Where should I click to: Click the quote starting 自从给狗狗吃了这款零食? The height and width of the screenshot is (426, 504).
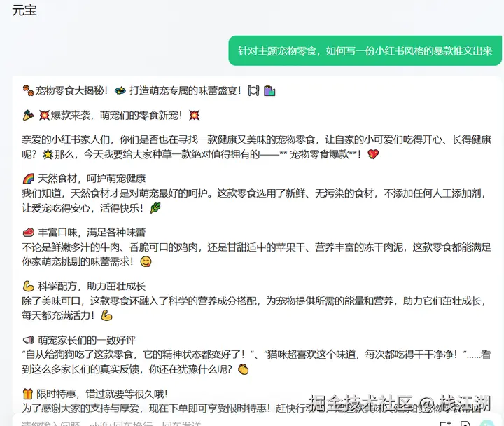pos(256,362)
